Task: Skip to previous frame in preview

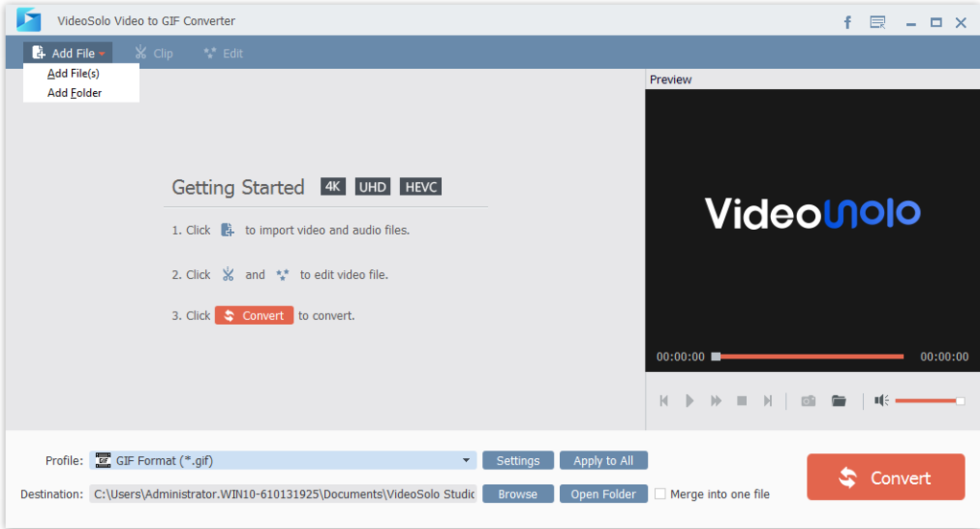Action: (664, 401)
